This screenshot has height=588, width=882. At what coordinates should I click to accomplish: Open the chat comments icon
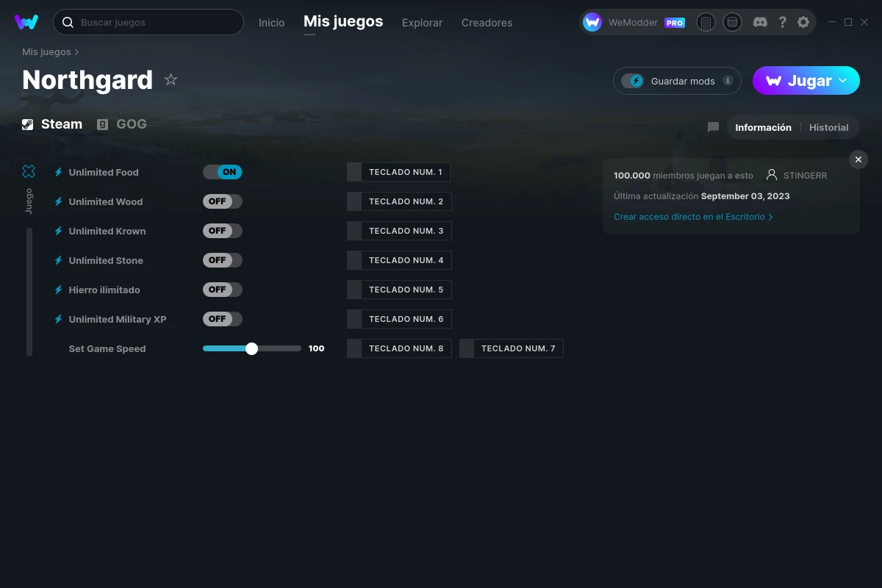(713, 127)
